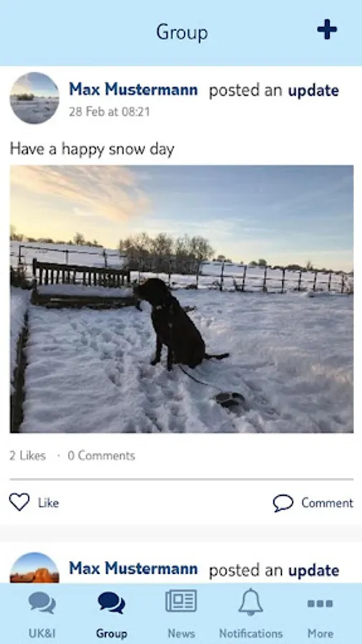
Task: Switch to the News tab label
Action: (181, 633)
